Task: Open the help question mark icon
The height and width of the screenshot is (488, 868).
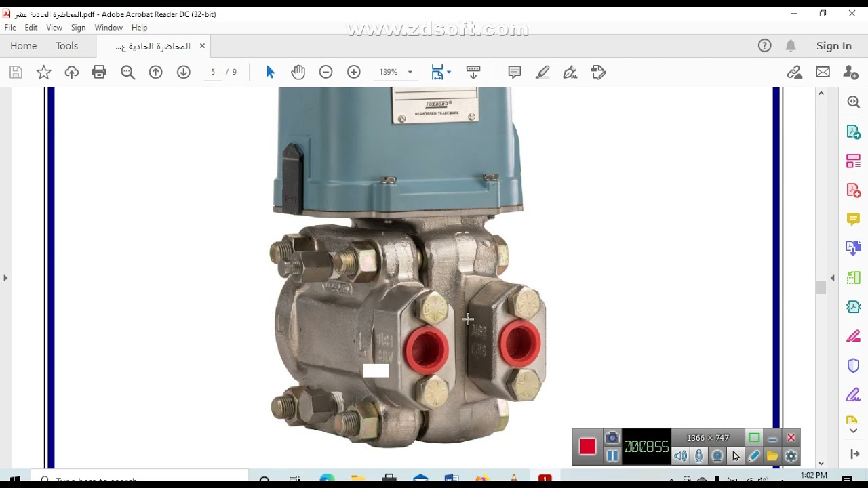Action: [x=765, y=46]
